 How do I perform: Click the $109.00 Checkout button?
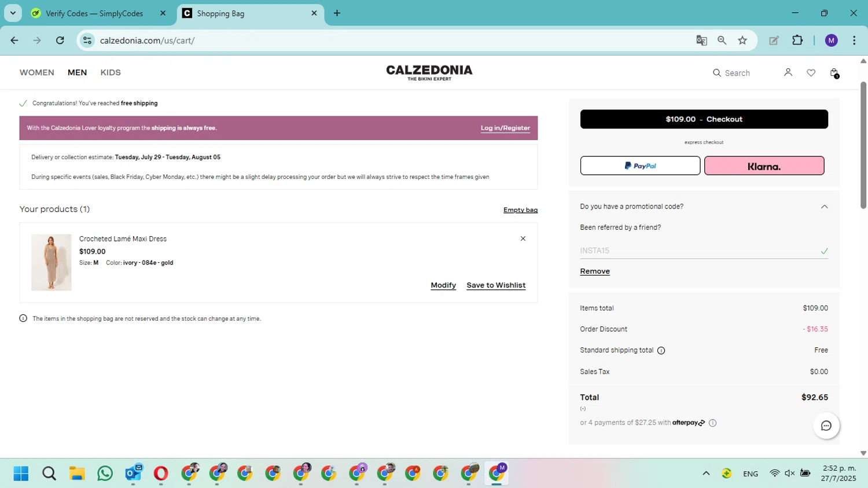[x=704, y=119]
